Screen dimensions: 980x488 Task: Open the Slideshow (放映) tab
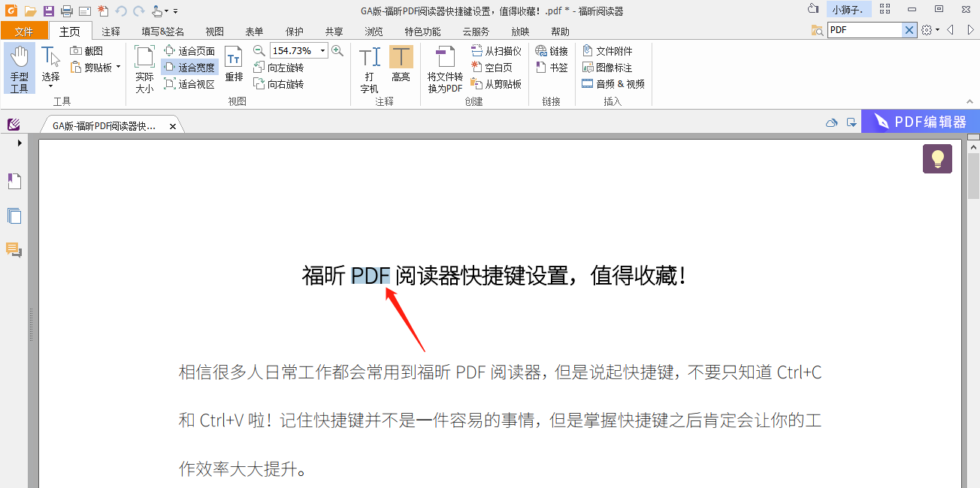pyautogui.click(x=520, y=32)
